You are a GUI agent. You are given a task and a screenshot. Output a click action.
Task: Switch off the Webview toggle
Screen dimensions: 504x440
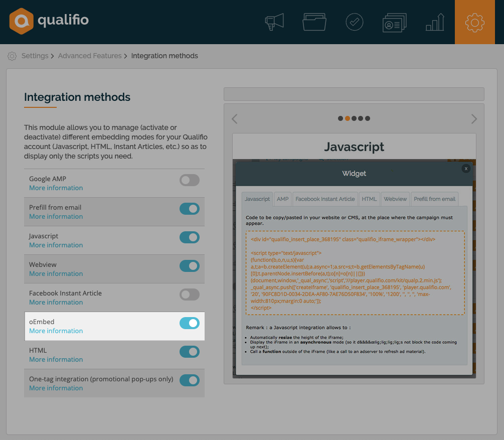click(x=190, y=266)
